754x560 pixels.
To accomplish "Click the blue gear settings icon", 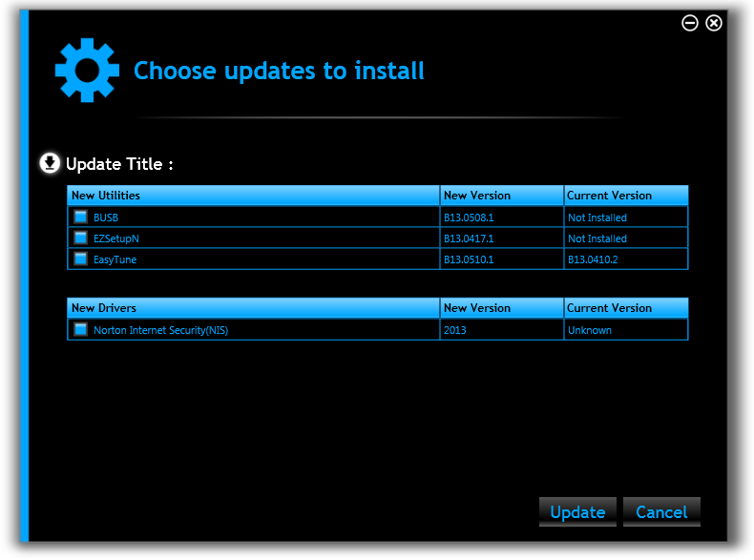I will pyautogui.click(x=87, y=71).
